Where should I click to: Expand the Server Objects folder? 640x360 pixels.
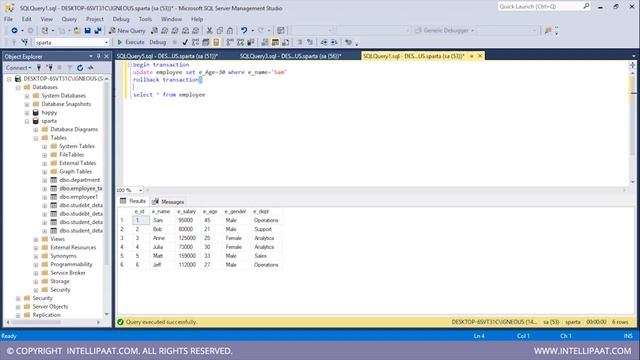pos(18,307)
